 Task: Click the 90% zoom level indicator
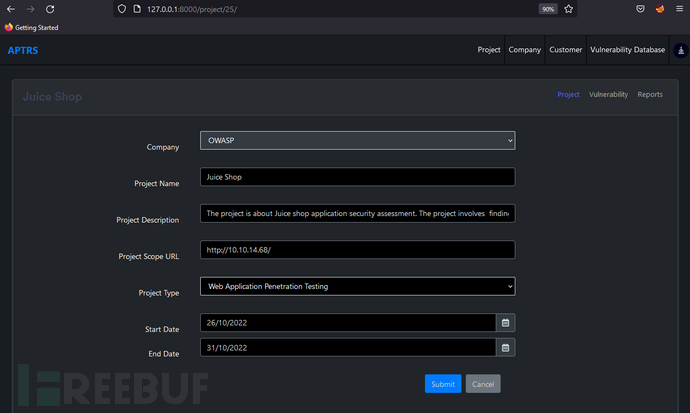[548, 9]
